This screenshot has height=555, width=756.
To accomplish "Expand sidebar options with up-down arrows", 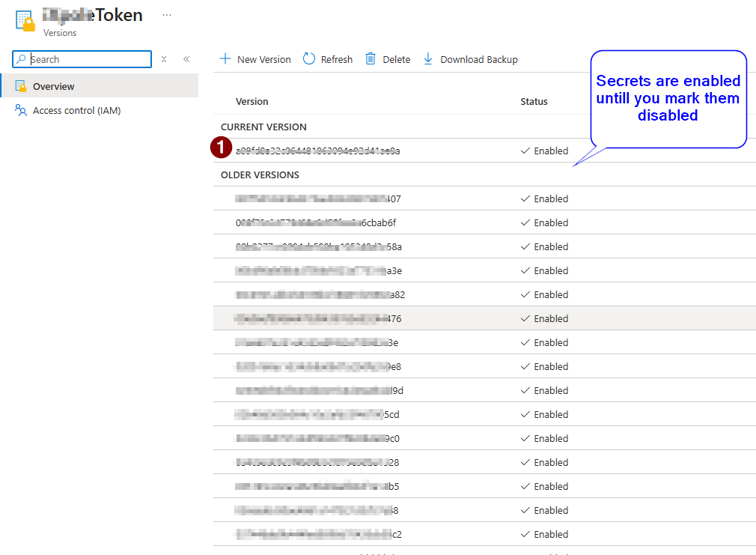I will point(164,59).
